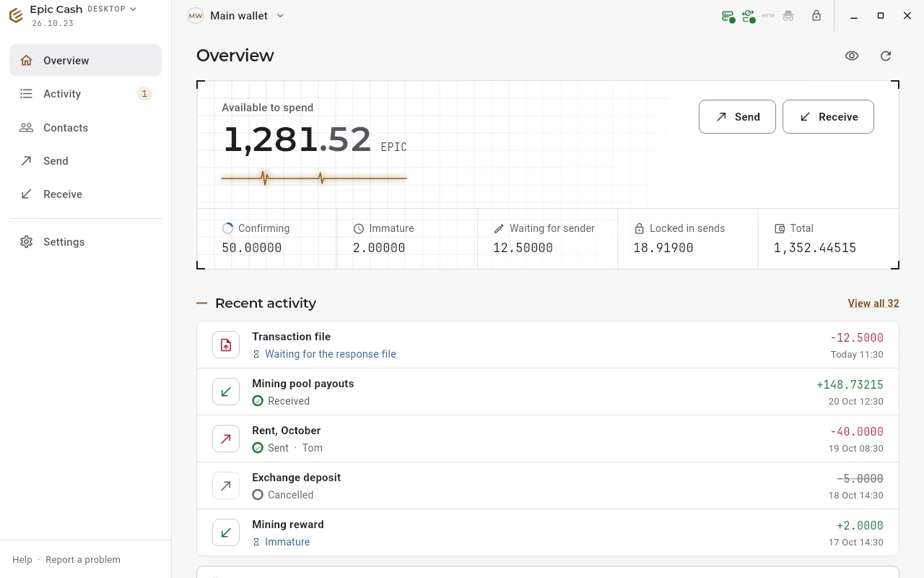Click the padlock icon beside Locked in sends
Image resolution: width=924 pixels, height=578 pixels.
click(x=639, y=228)
